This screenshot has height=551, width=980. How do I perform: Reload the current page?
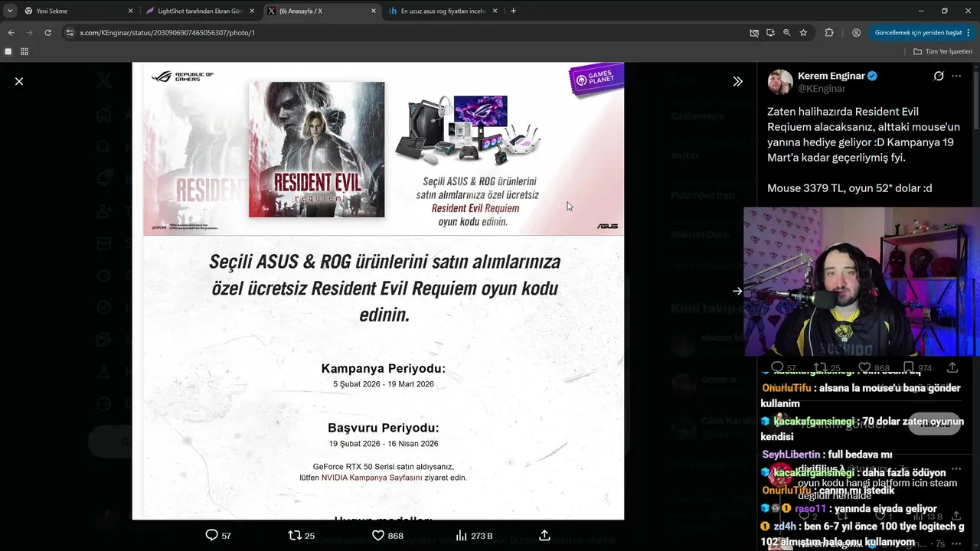(47, 33)
